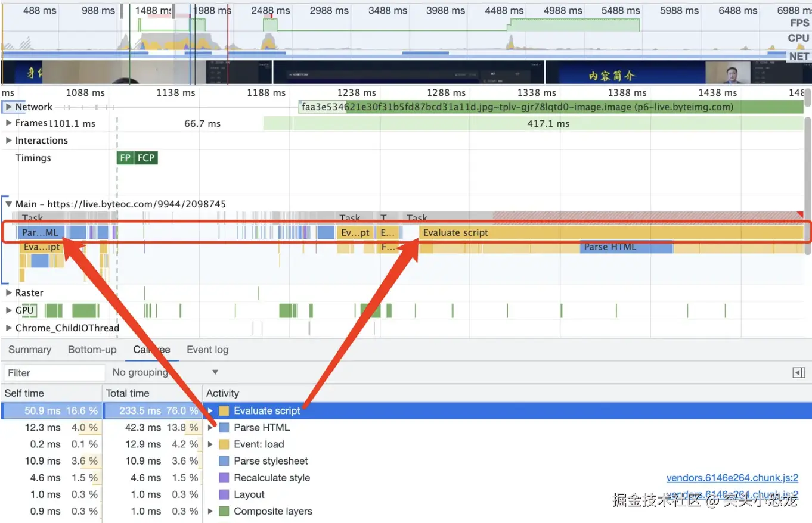The height and width of the screenshot is (523, 812).
Task: Sort by the Self time column
Action: point(51,393)
